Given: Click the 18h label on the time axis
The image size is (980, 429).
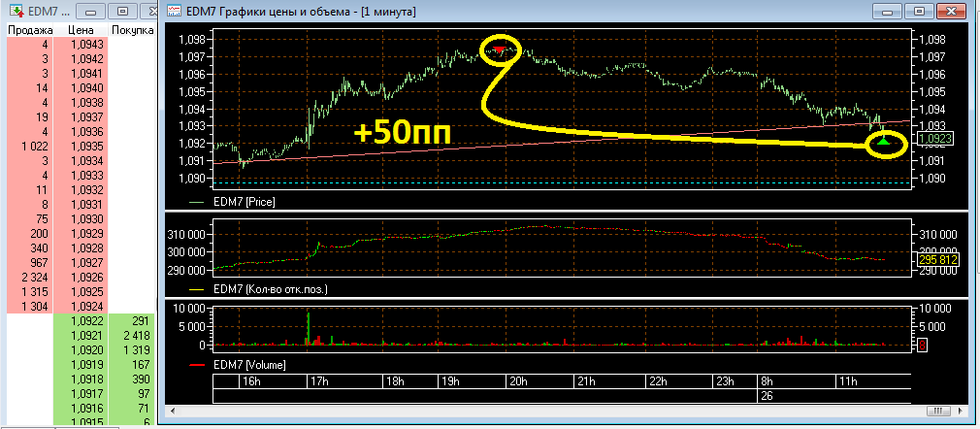Looking at the screenshot, I should tap(394, 381).
